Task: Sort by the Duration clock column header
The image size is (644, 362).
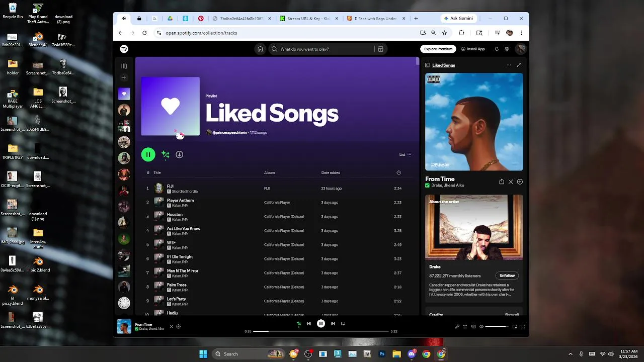Action: 398,172
